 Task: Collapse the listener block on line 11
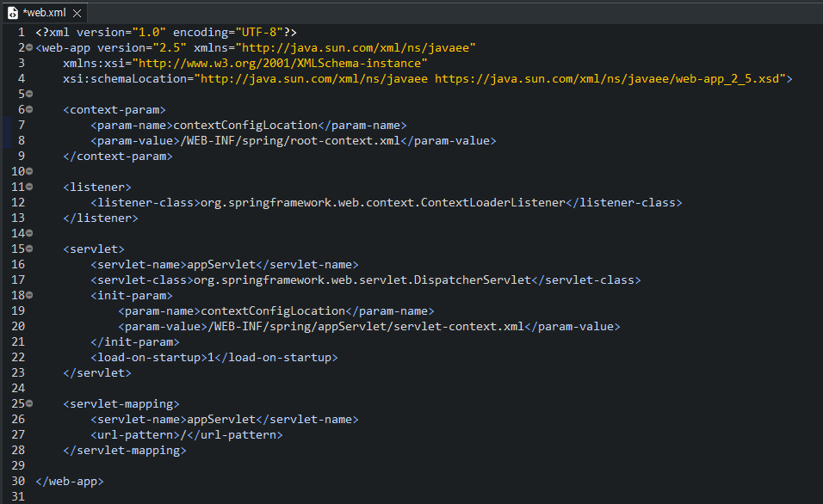(29, 187)
